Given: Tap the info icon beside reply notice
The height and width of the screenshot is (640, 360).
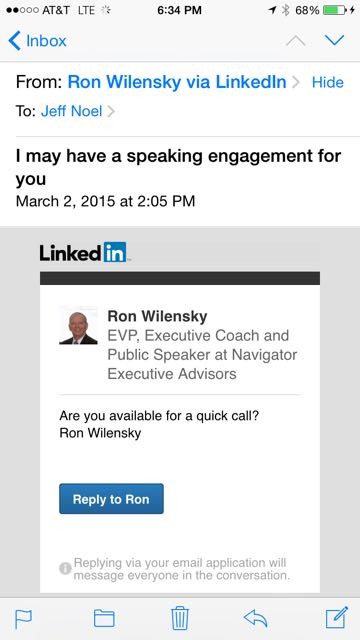Looking at the screenshot, I should coord(65,569).
